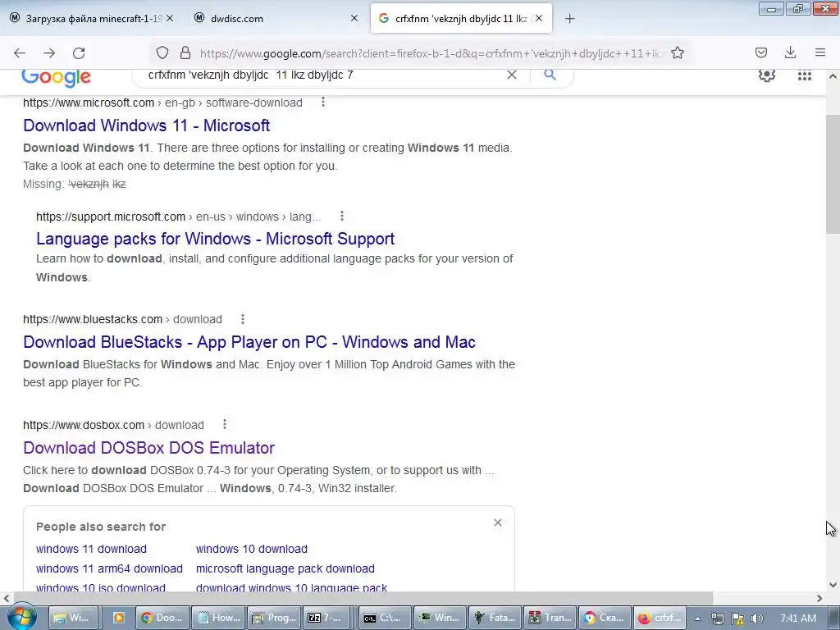Switch to the How... notepad taskbar window
840x630 pixels.
tap(218, 618)
